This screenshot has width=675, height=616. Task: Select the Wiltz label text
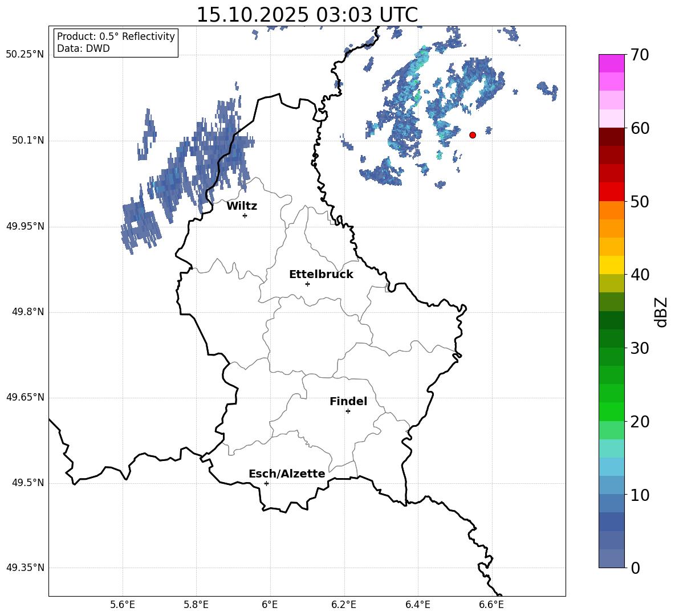click(242, 206)
